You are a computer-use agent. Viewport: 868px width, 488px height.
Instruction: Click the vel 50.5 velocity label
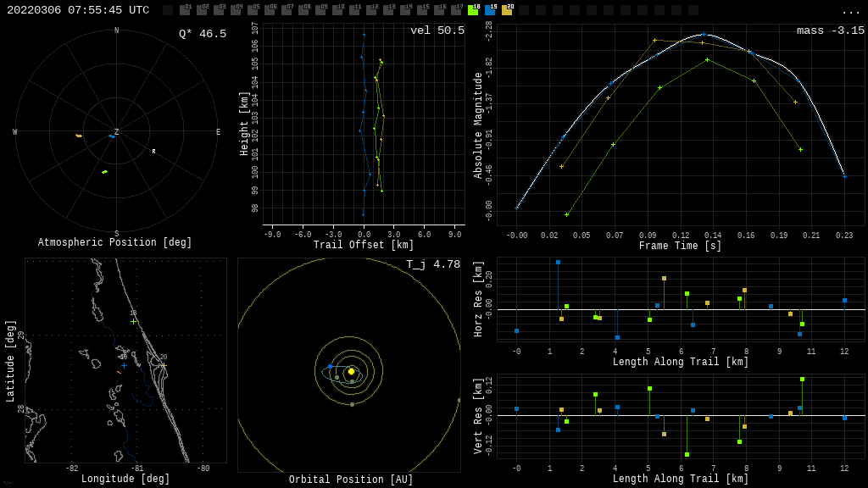437,30
